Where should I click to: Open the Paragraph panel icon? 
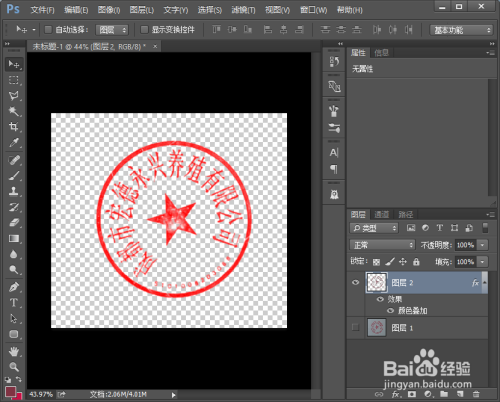334,169
